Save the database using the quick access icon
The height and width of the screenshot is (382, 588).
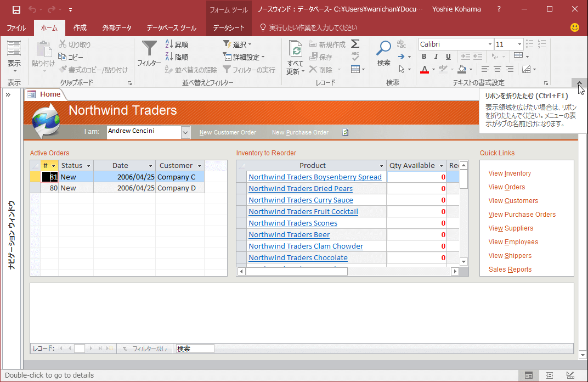[16, 9]
